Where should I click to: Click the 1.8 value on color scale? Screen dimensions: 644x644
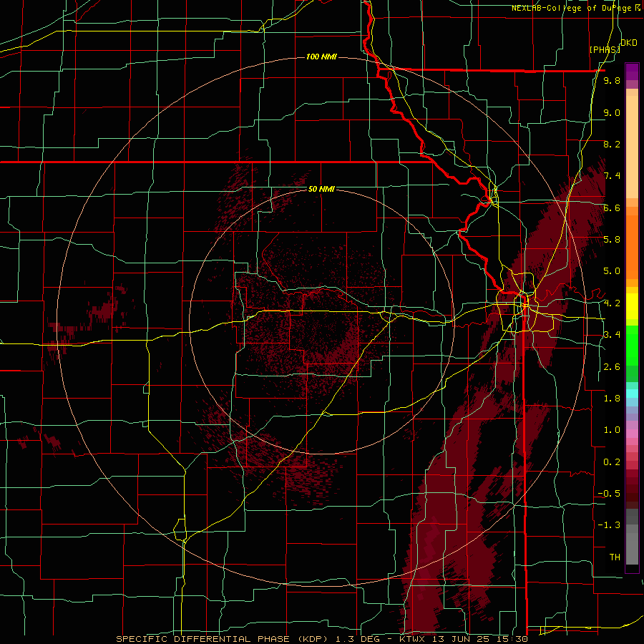pos(612,399)
